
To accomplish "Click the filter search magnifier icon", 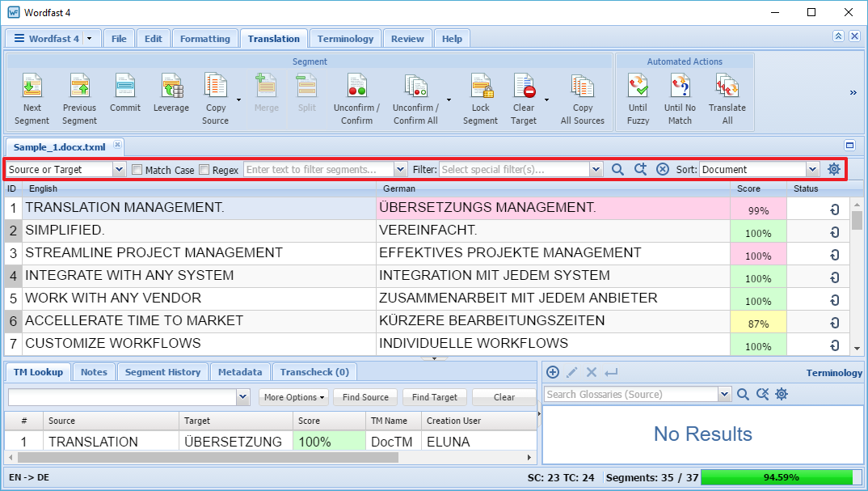I will [x=617, y=170].
